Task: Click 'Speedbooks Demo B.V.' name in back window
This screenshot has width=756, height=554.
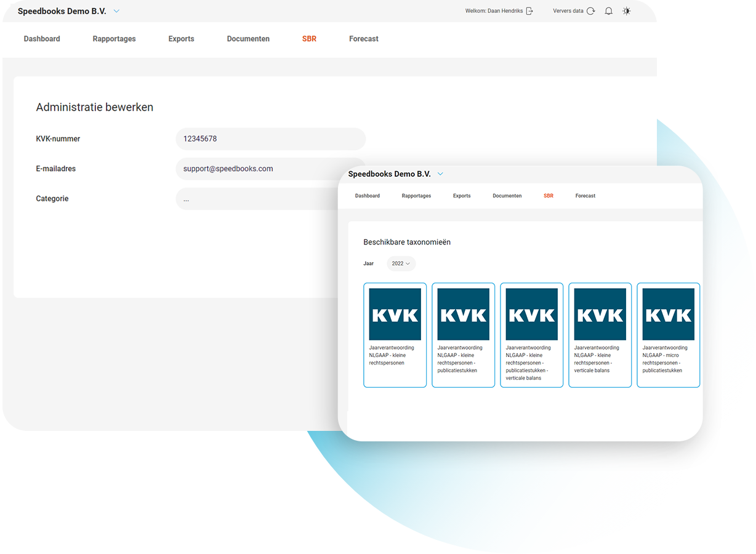Action: pos(62,11)
